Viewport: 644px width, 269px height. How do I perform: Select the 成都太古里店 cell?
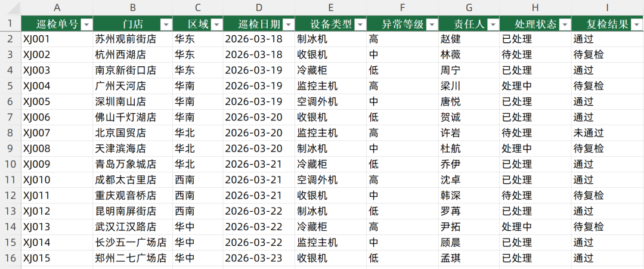click(132, 180)
